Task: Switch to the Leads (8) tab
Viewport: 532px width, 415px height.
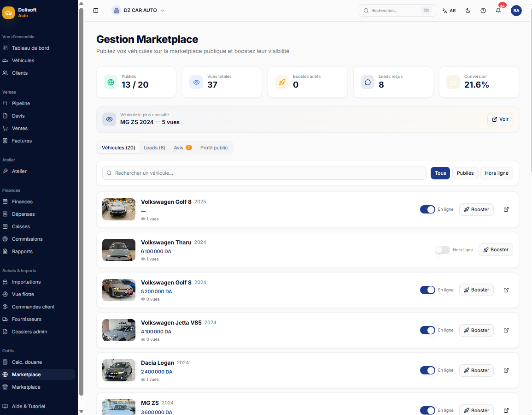Action: coord(154,148)
